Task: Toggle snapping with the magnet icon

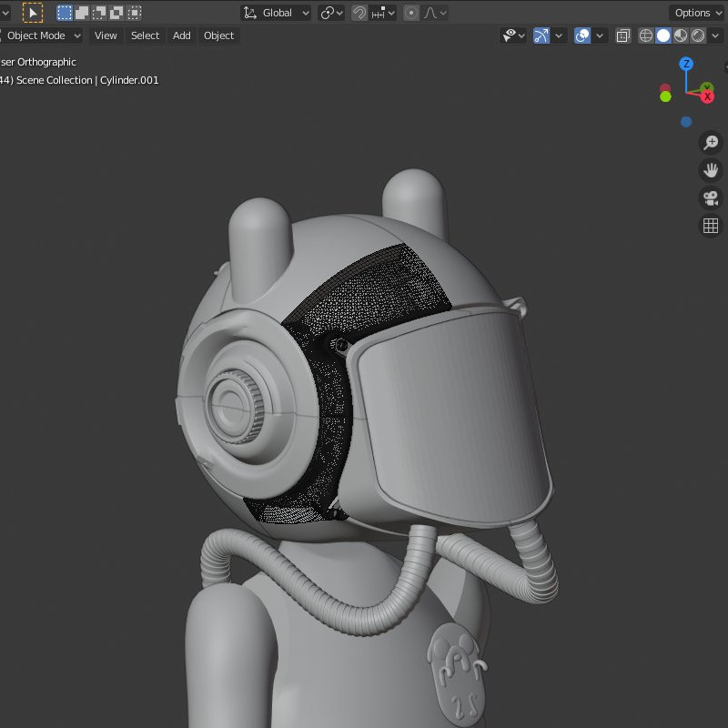Action: pyautogui.click(x=359, y=13)
